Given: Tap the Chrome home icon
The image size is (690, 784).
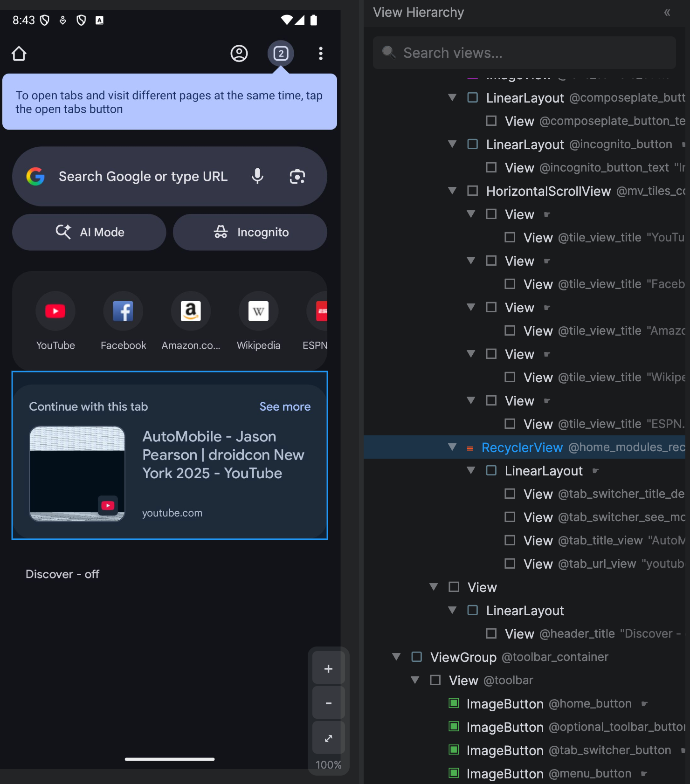Looking at the screenshot, I should [19, 54].
